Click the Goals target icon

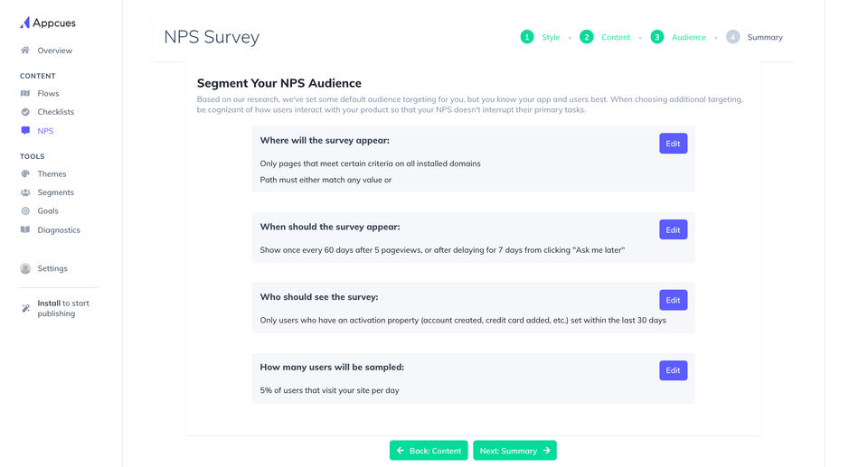pos(25,211)
